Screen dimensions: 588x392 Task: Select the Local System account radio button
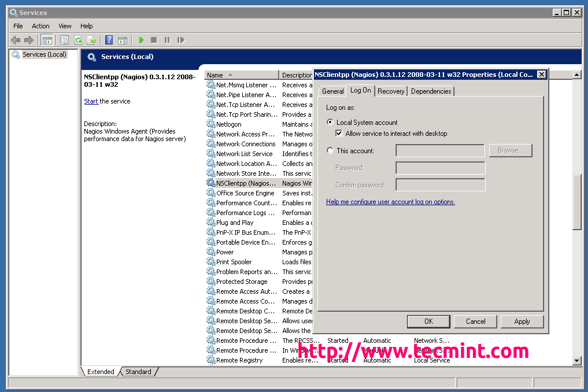[330, 123]
